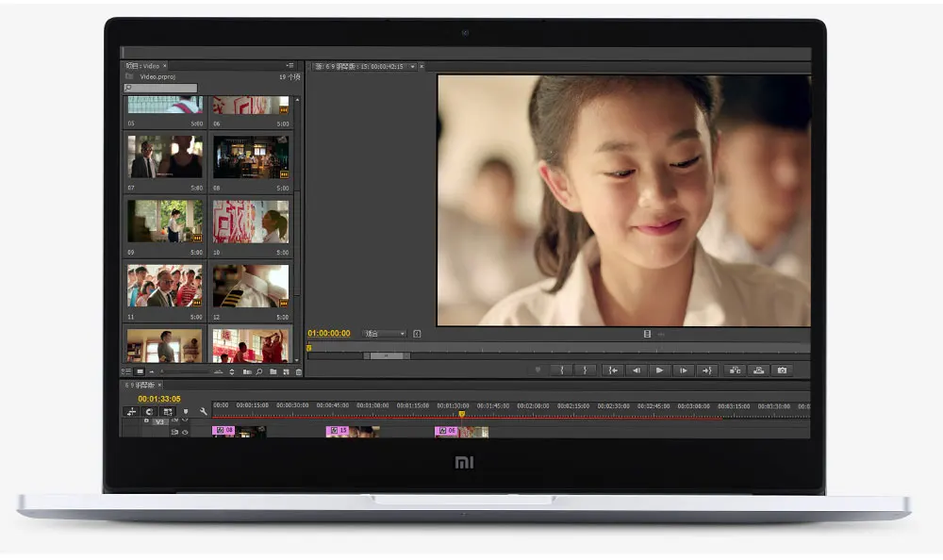Select timeline clip labeled 06

point(461,431)
